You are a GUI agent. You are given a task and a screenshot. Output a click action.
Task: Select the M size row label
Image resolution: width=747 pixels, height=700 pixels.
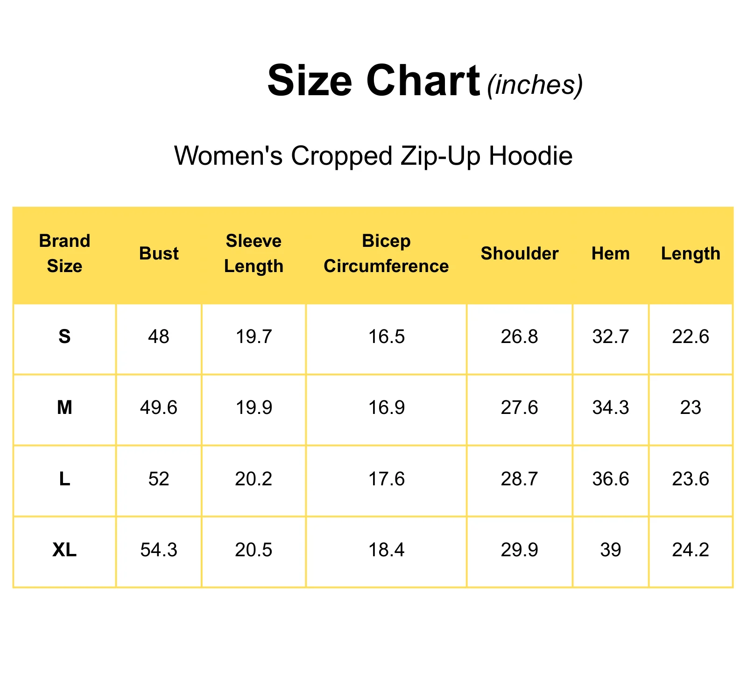[x=64, y=407]
